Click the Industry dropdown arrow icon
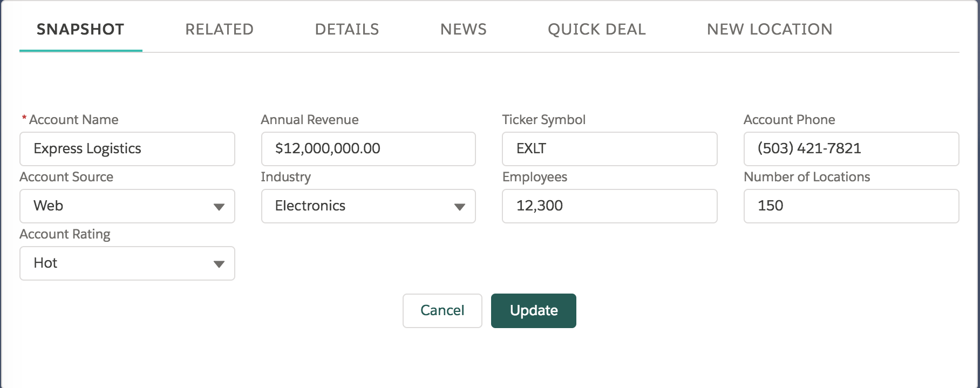Image resolution: width=980 pixels, height=388 pixels. coord(459,207)
